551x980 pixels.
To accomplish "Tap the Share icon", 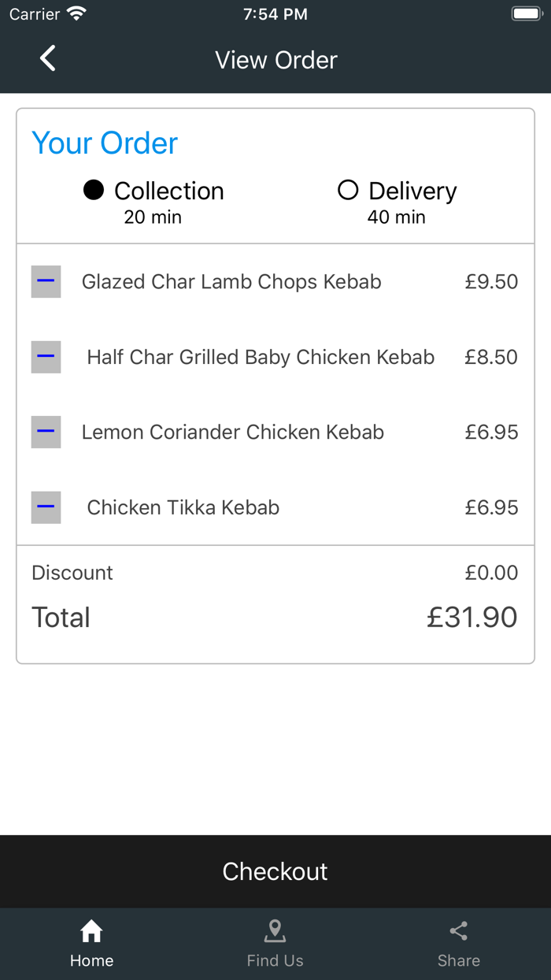I will click(x=458, y=931).
